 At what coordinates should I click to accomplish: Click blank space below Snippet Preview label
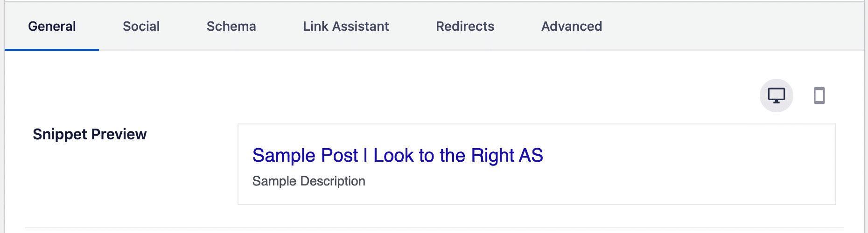point(90,182)
